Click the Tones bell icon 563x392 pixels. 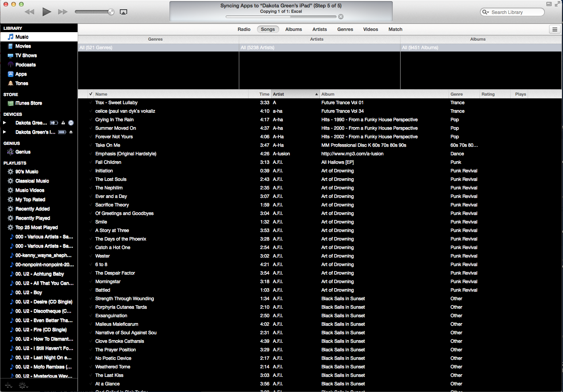10,83
